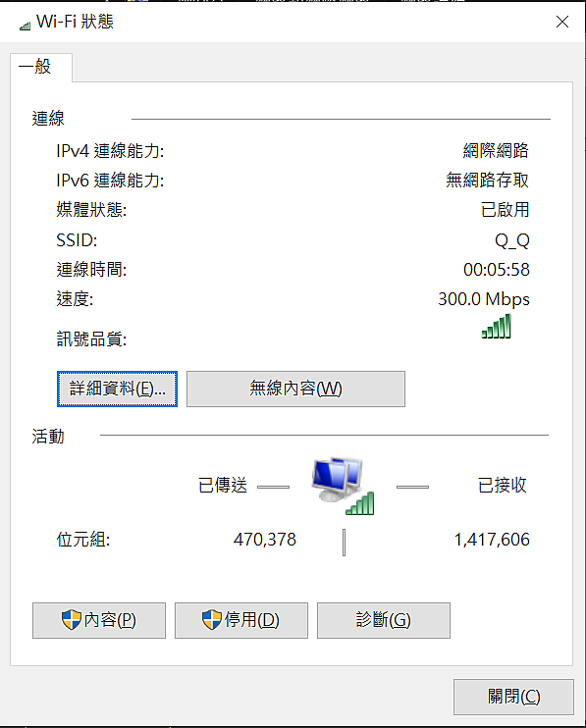Click the connection duration 00:05:58
This screenshot has height=728, width=586.
(x=497, y=270)
